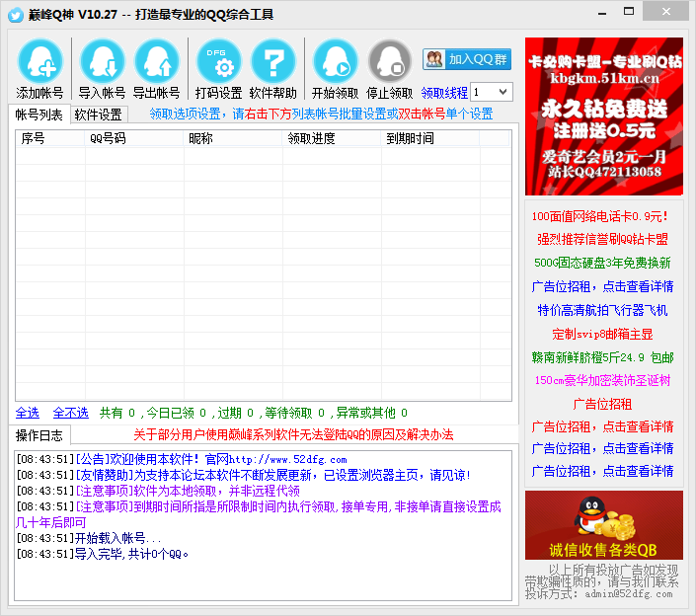
Task: Click the 卡免购卡盟 banner advertisement
Action: click(603, 116)
